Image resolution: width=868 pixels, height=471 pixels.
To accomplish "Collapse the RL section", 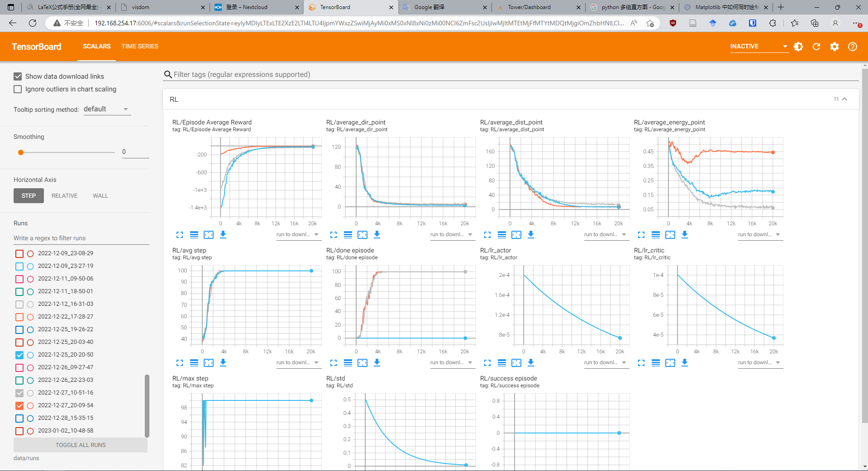I will pyautogui.click(x=844, y=99).
